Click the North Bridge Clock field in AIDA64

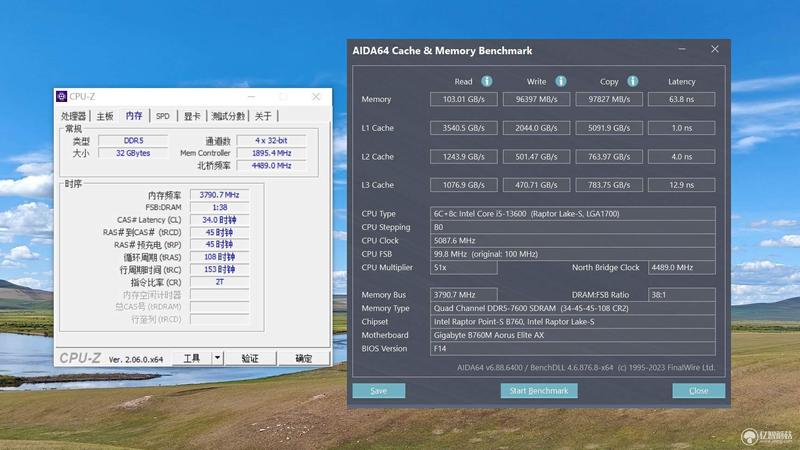682,267
